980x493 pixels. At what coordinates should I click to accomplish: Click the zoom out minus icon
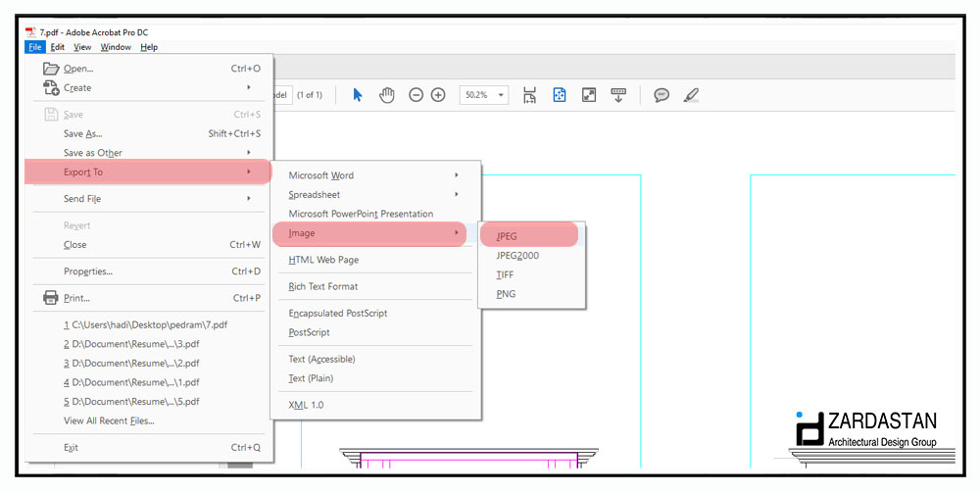point(416,95)
